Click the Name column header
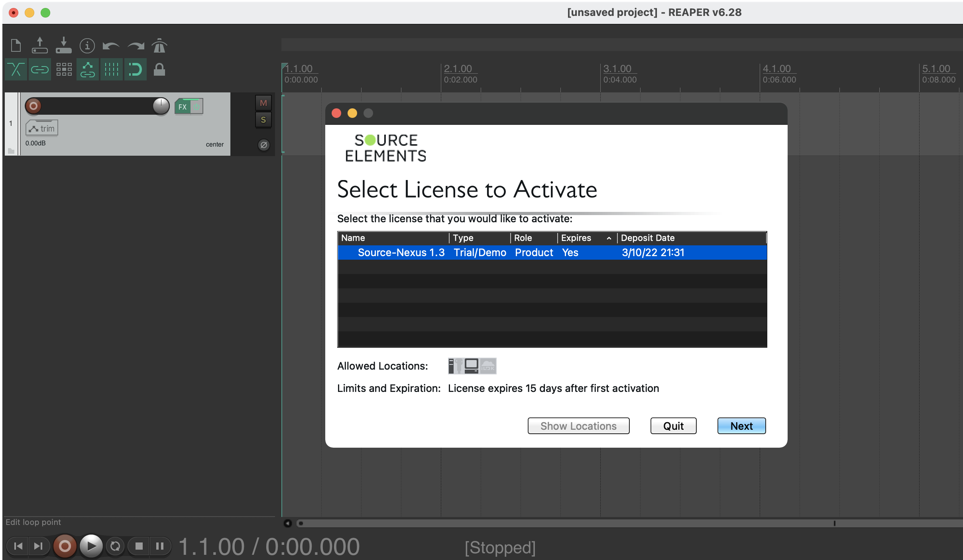 pos(353,238)
